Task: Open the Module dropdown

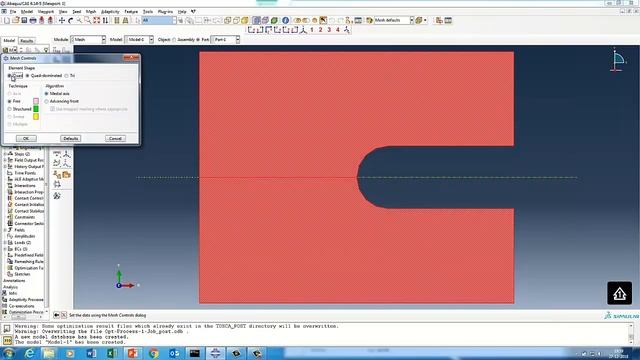Action: click(88, 40)
